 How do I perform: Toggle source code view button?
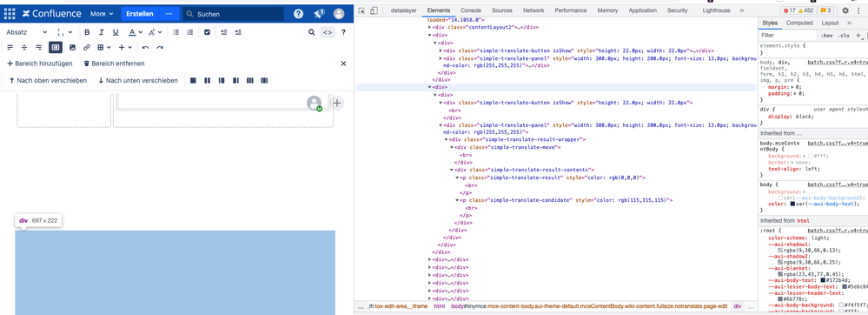(328, 33)
